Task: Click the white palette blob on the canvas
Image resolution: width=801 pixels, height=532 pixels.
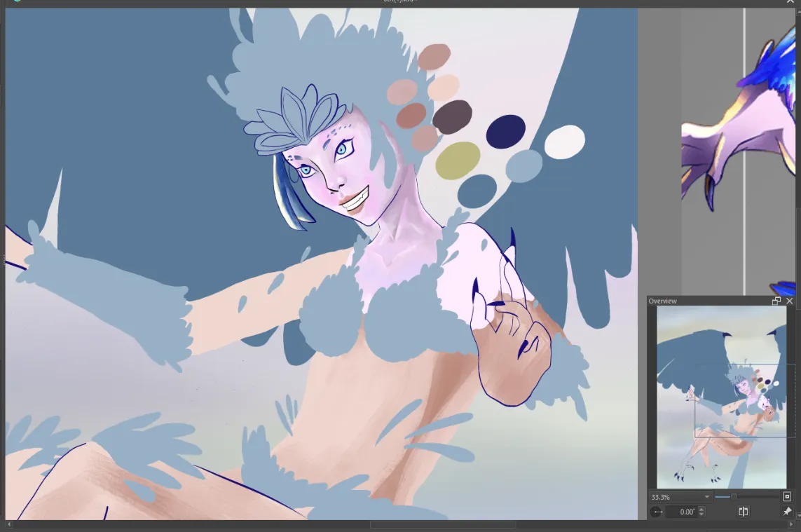Action: tap(564, 142)
